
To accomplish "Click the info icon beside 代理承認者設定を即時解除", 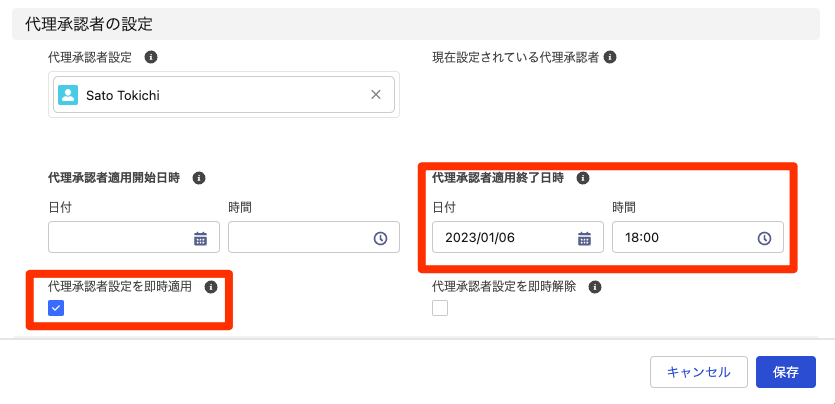I will pos(595,287).
